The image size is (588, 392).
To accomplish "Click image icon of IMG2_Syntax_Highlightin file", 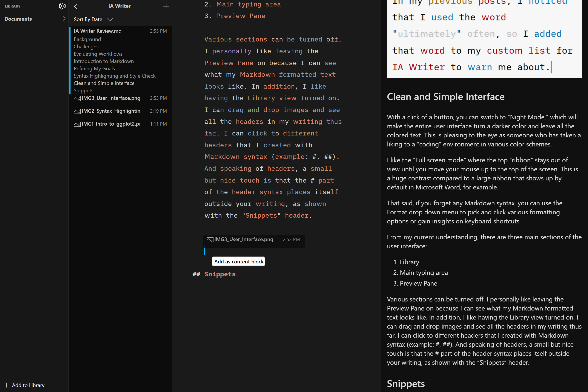I will coord(77,111).
